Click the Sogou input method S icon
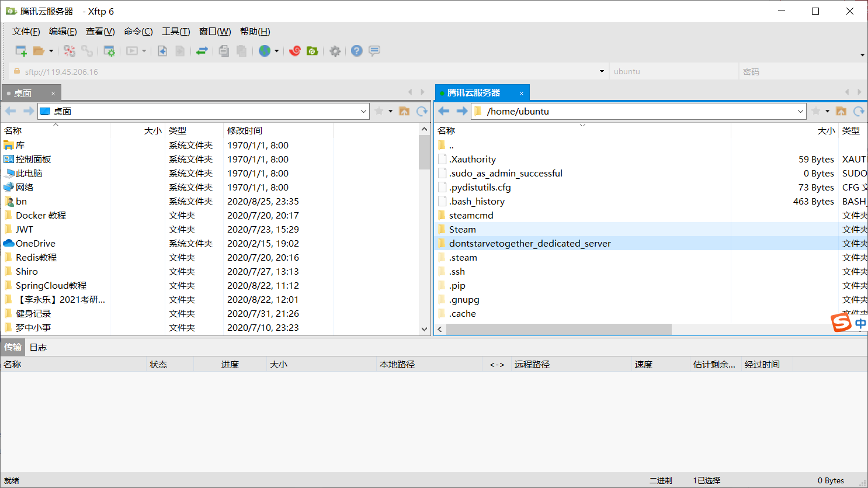 coord(841,322)
